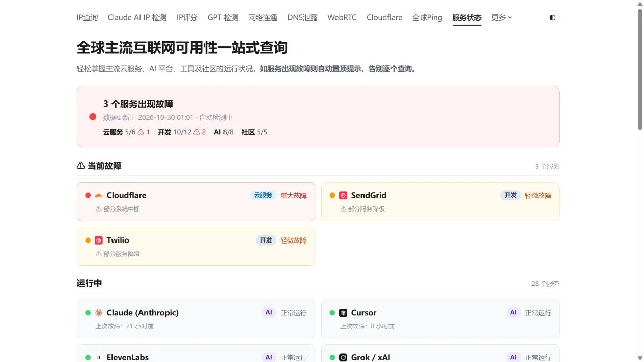Open the Cloudflare incident card name
The height and width of the screenshot is (362, 644).
click(126, 195)
